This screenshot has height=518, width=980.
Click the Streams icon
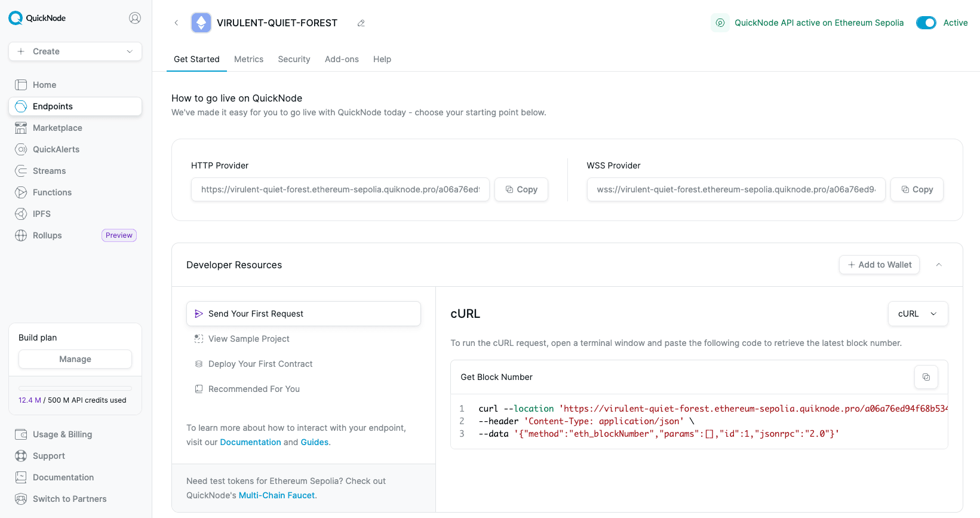(21, 171)
